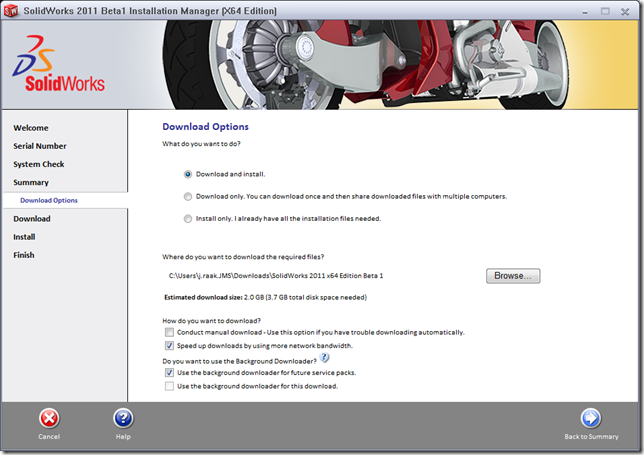Image resolution: width=644 pixels, height=455 pixels.
Task: Click the DS SolidWorks logo
Action: click(x=59, y=63)
